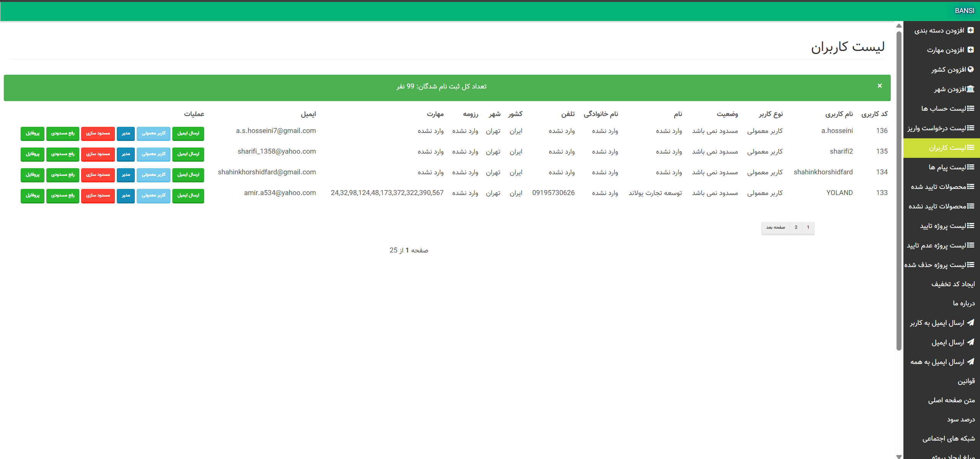Image resolution: width=980 pixels, height=459 pixels.
Task: Click the BANSI brand link in header
Action: pos(965,11)
